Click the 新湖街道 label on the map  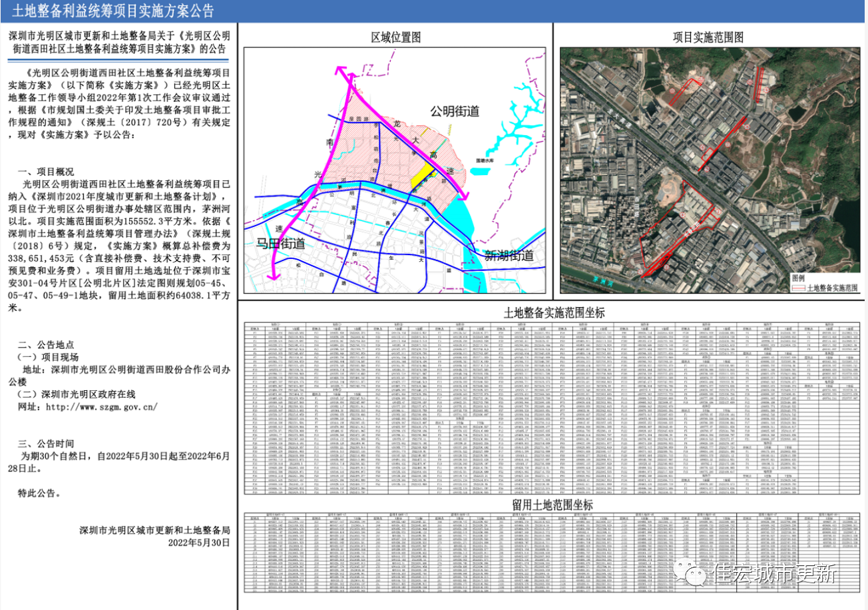(509, 256)
